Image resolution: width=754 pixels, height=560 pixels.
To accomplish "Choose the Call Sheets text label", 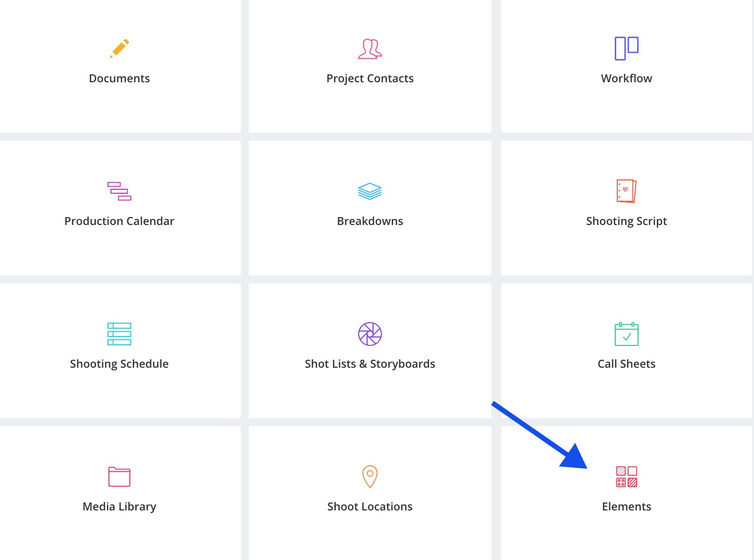I will pyautogui.click(x=626, y=364).
